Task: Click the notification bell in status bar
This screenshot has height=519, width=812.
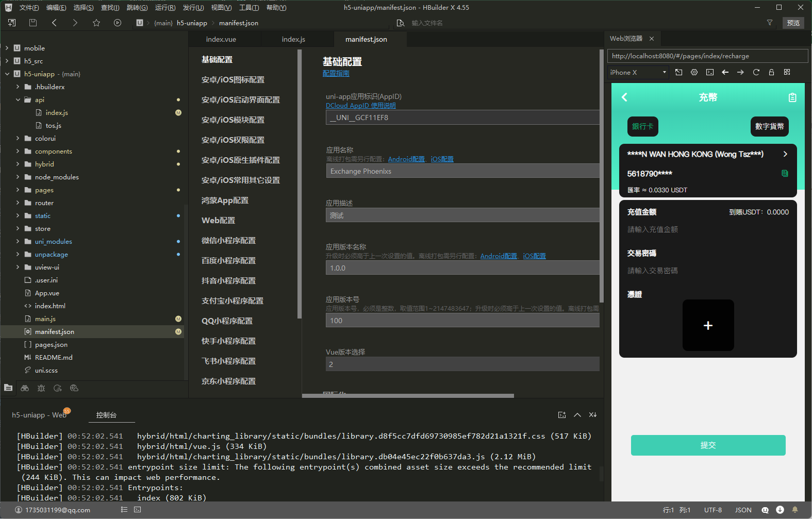Action: (795, 510)
